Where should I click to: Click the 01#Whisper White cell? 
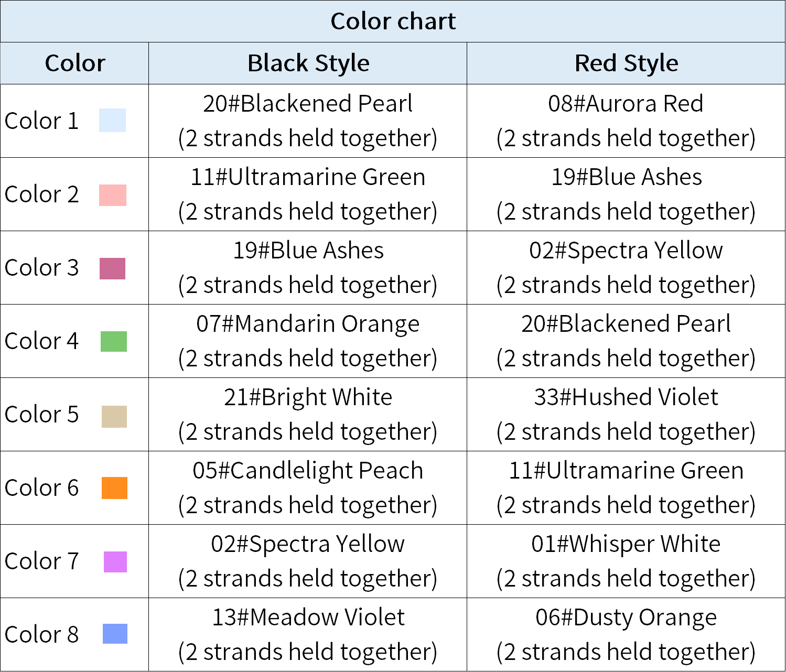[626, 561]
